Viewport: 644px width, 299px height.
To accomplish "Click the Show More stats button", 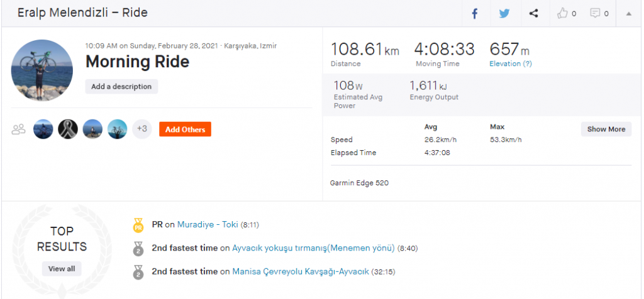I will pyautogui.click(x=606, y=129).
